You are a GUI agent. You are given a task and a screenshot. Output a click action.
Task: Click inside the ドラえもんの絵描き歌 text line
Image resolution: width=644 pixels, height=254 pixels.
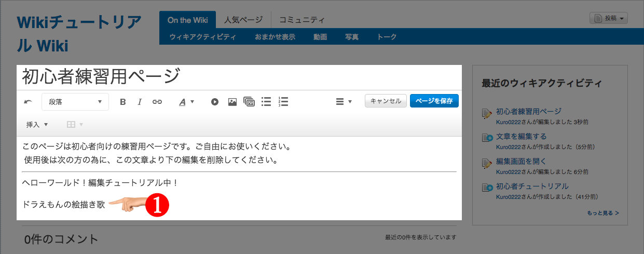point(64,205)
